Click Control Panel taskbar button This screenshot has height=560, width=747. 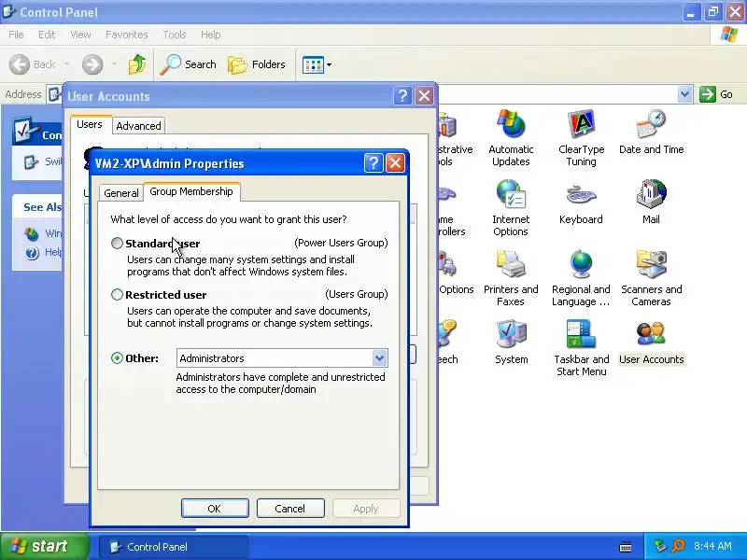(x=174, y=546)
